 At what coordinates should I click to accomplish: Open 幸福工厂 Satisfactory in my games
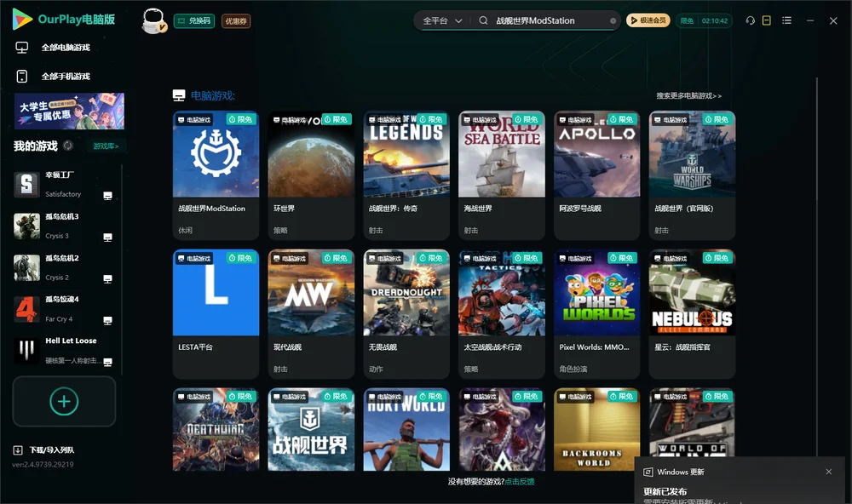click(64, 184)
